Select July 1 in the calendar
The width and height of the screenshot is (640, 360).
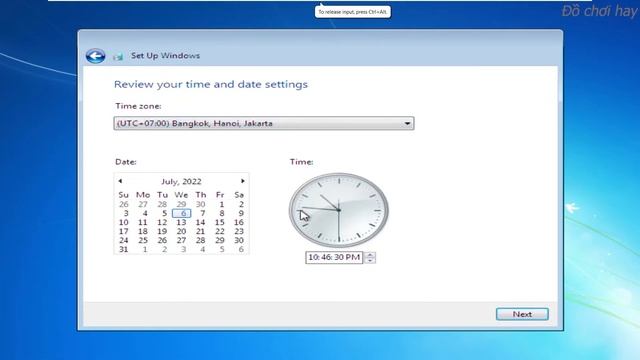222,204
